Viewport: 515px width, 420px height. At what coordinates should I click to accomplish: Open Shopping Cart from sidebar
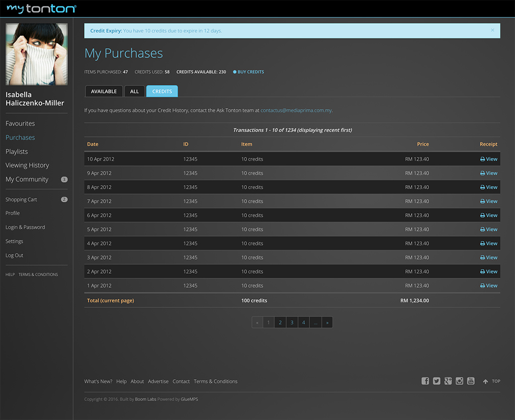(21, 200)
